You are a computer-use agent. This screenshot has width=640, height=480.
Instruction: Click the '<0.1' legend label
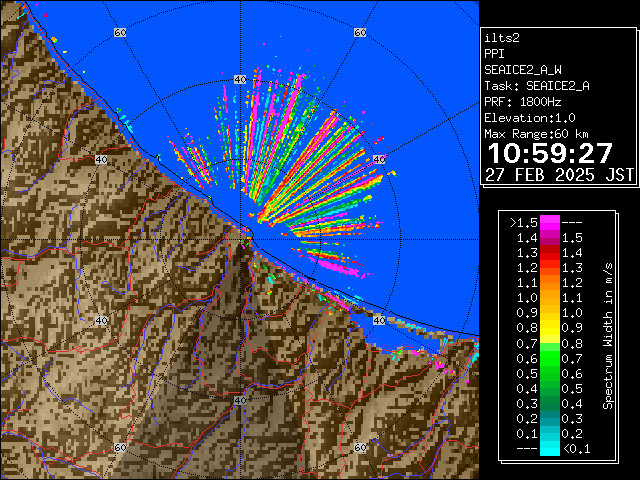576,449
